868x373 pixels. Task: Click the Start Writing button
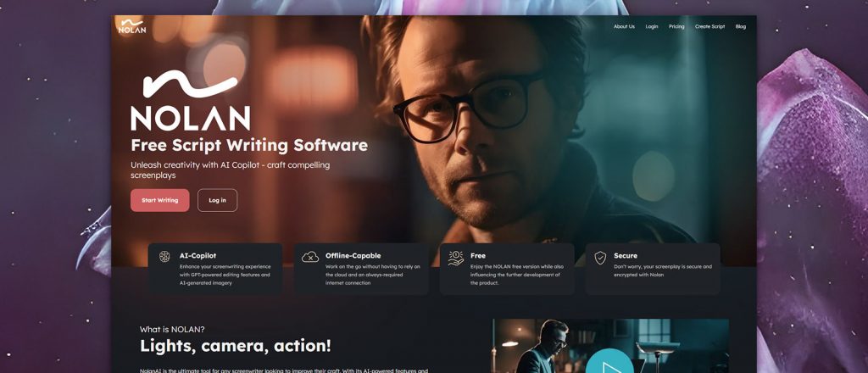(160, 200)
